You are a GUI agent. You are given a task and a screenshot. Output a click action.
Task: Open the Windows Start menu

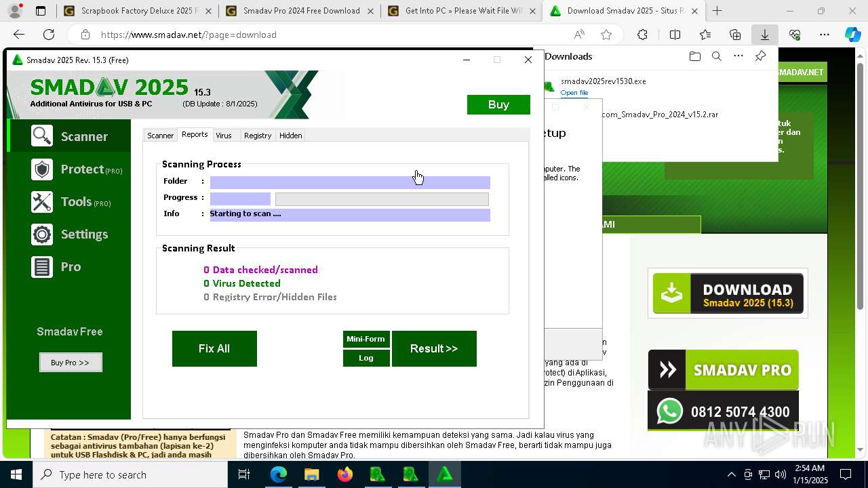[x=16, y=474]
